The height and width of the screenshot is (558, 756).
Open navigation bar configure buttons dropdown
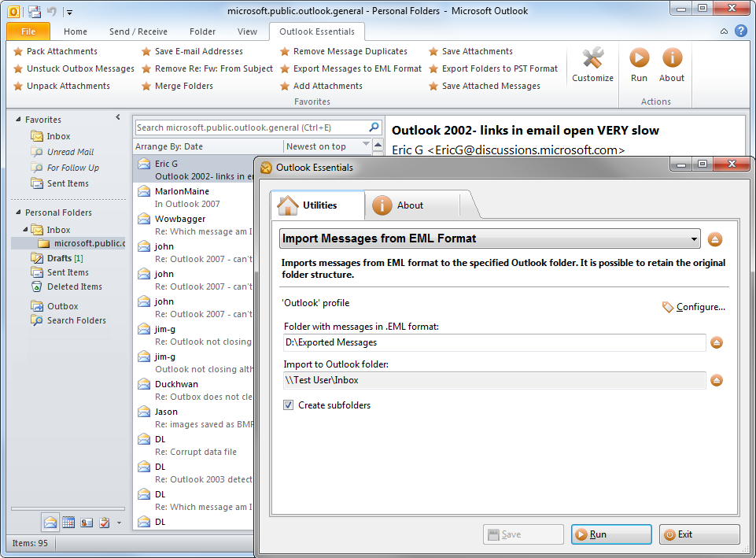(119, 523)
